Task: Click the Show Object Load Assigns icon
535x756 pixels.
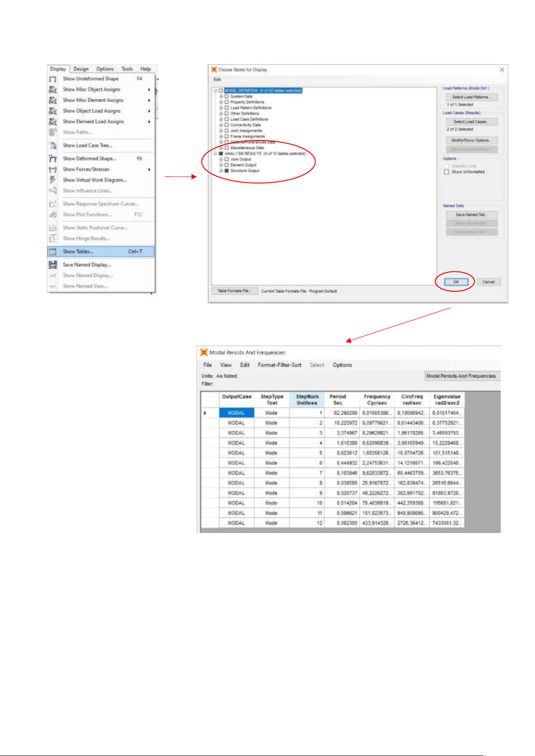Action: tap(53, 111)
